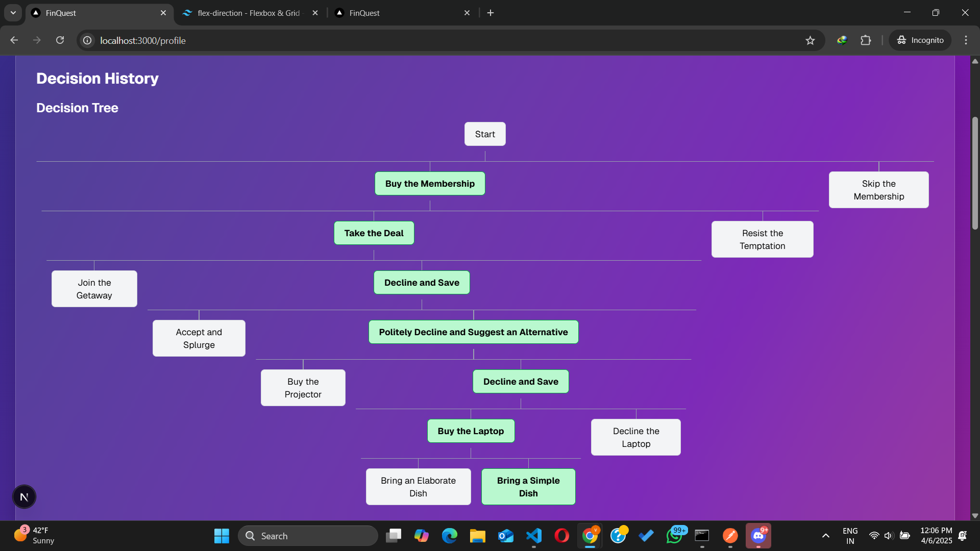Screen dimensions: 980x551
Task: Go back using the browser arrow
Action: (x=14, y=40)
